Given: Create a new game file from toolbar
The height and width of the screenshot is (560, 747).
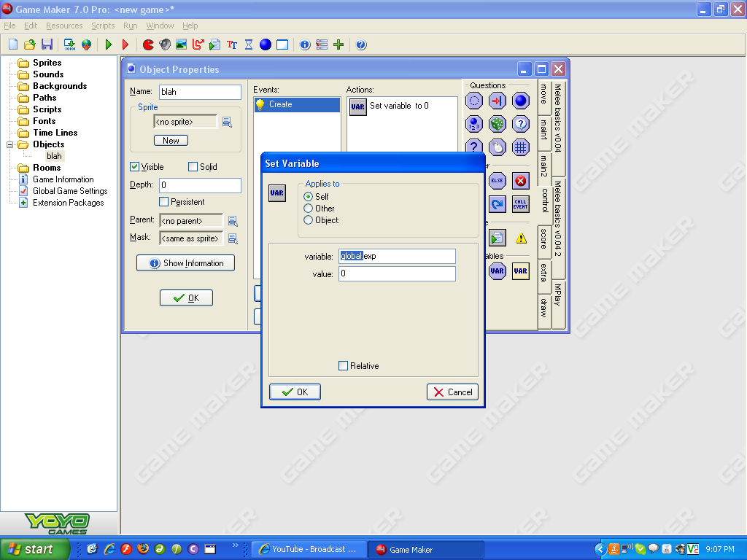Looking at the screenshot, I should point(13,44).
